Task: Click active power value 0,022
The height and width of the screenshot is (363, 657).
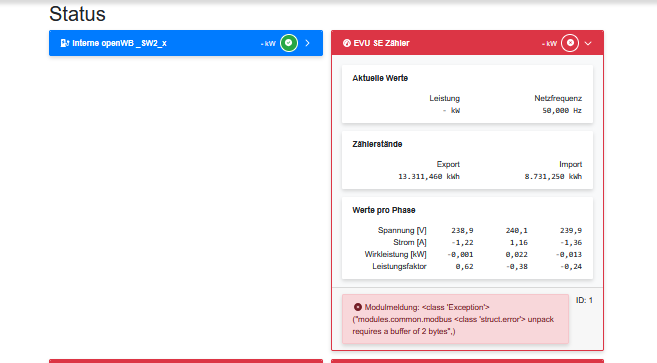Action: (516, 254)
